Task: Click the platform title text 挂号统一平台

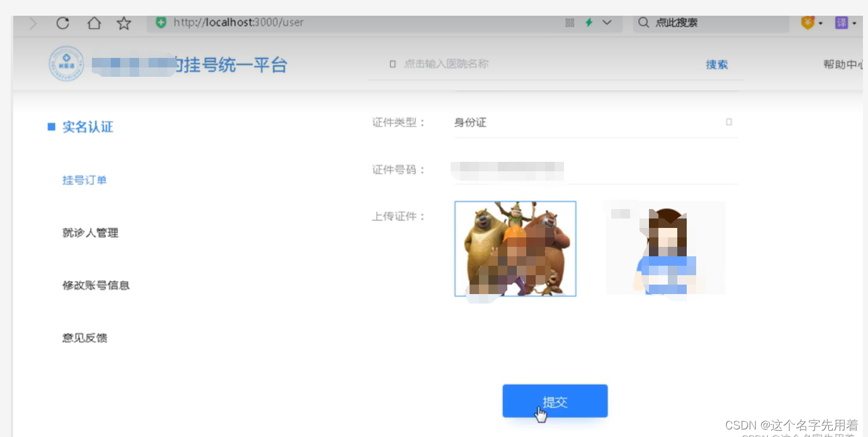Action: tap(234, 64)
